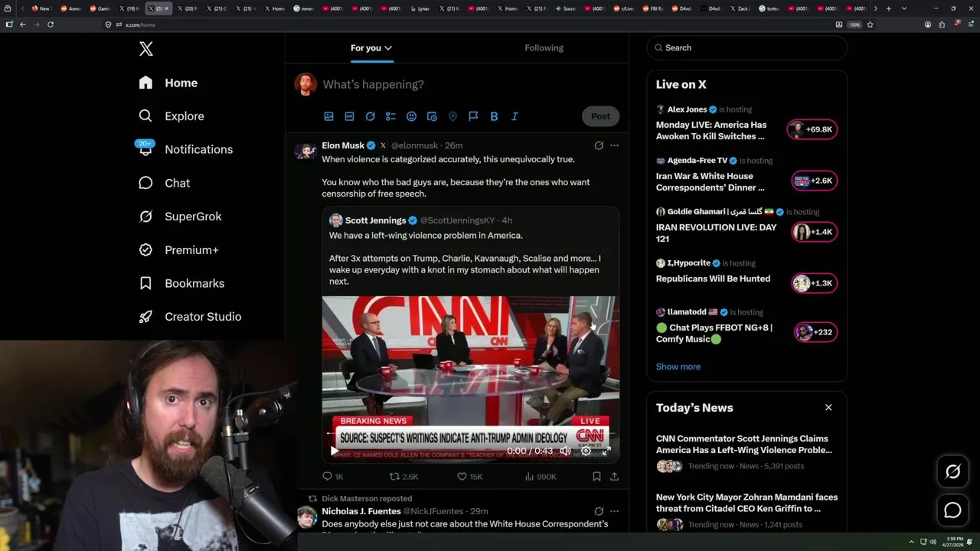Open a new browser tab

(x=888, y=8)
